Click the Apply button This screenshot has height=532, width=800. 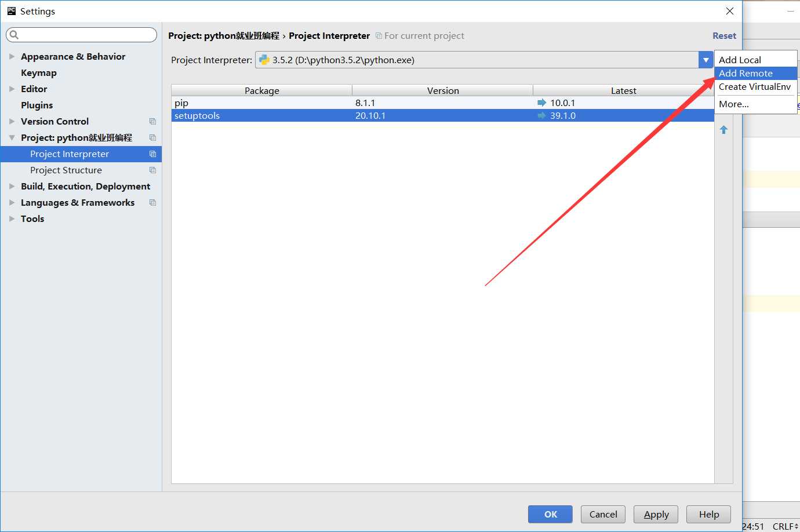[656, 514]
